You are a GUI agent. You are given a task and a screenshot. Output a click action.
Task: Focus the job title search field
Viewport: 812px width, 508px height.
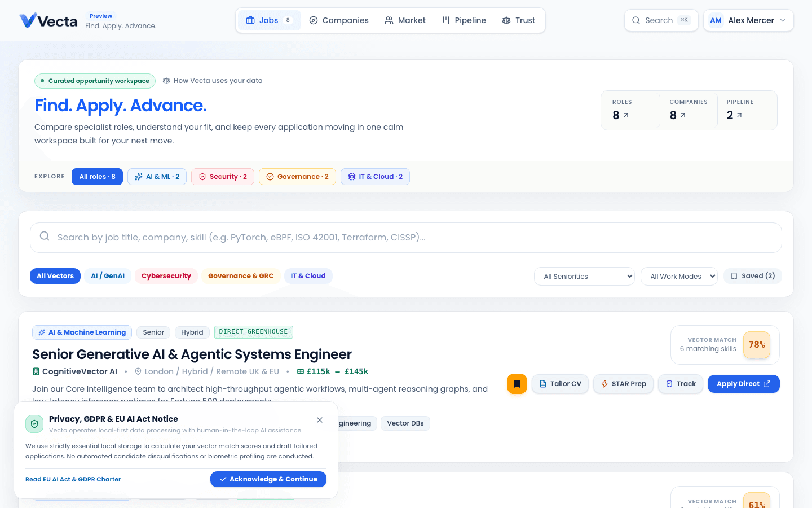tap(406, 238)
